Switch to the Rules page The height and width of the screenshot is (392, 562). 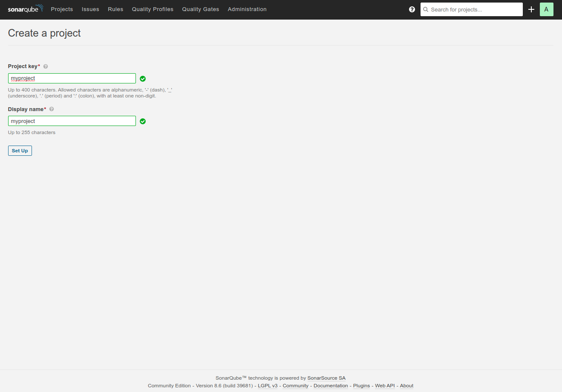[x=115, y=9]
